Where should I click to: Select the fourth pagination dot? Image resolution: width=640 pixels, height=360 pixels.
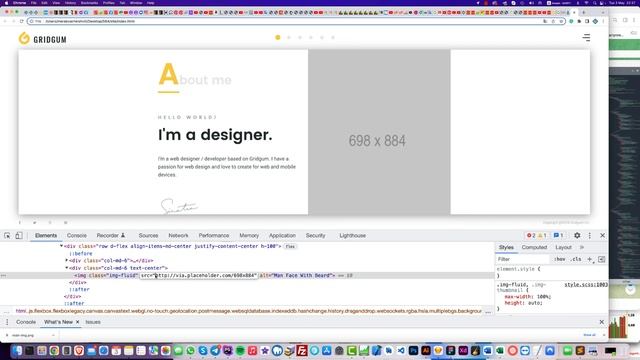pos(311,38)
